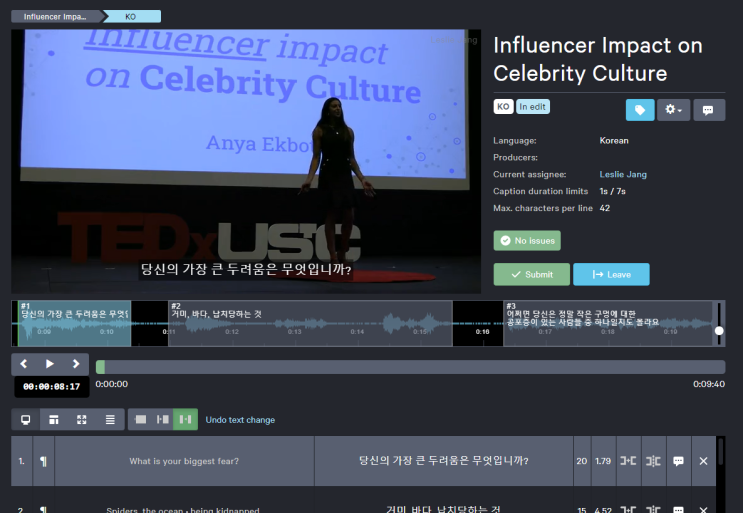Select the list lines layout icon
This screenshot has width=743, height=513.
110,420
